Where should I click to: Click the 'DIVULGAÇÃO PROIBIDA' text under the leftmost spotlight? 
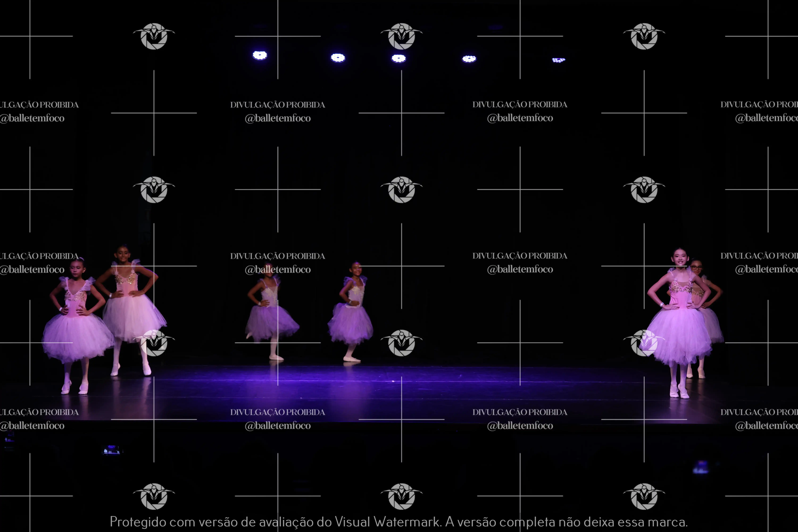click(x=278, y=105)
